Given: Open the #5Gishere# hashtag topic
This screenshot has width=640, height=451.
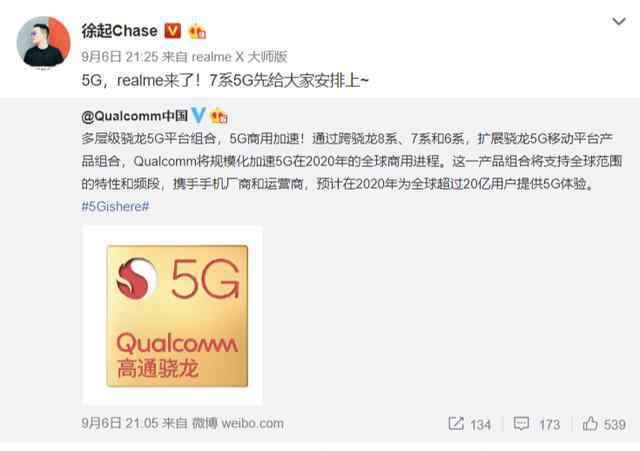Looking at the screenshot, I should click(115, 206).
